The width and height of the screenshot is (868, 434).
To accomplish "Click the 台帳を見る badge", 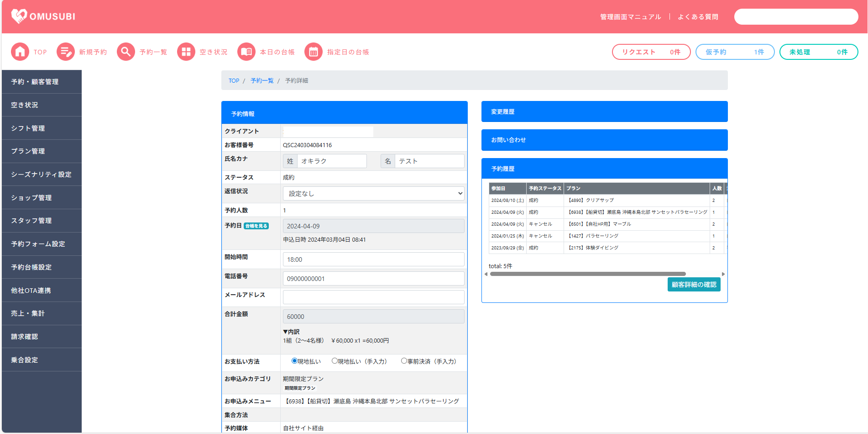I will click(256, 226).
